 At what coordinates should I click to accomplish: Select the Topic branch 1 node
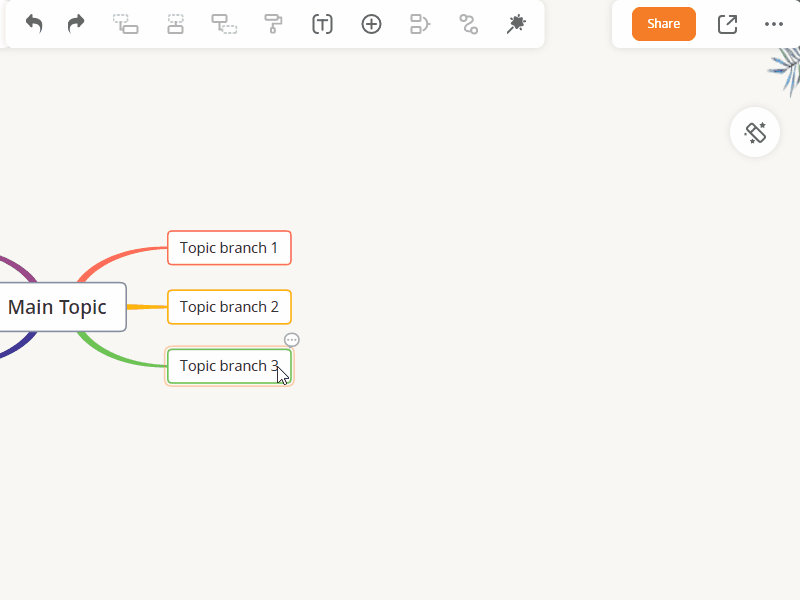229,248
